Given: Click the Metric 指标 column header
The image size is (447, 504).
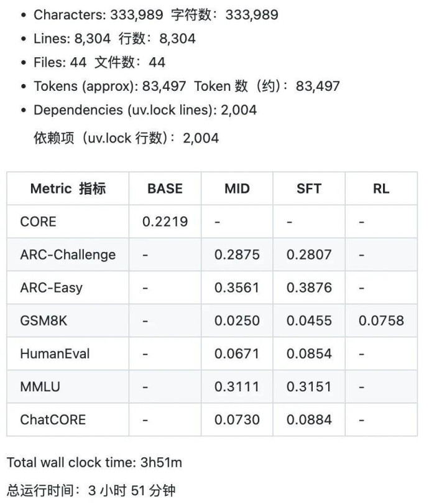Looking at the screenshot, I should coord(68,189).
